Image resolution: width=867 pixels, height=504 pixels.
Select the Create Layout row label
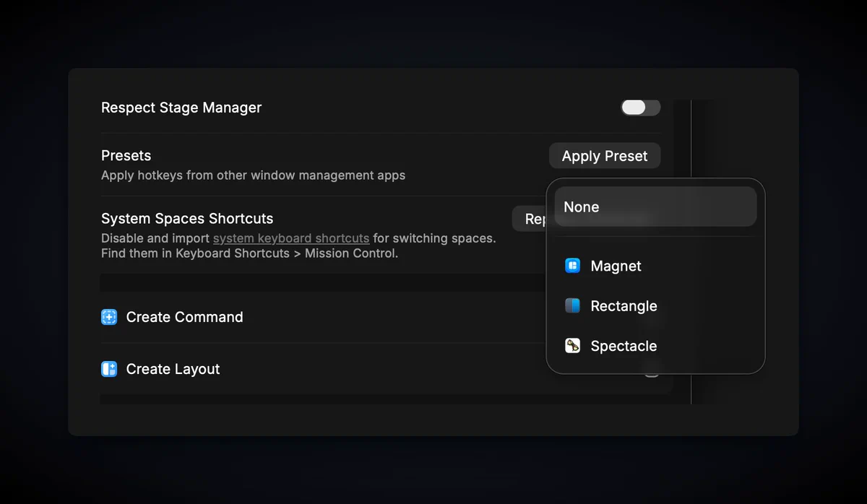tap(173, 369)
